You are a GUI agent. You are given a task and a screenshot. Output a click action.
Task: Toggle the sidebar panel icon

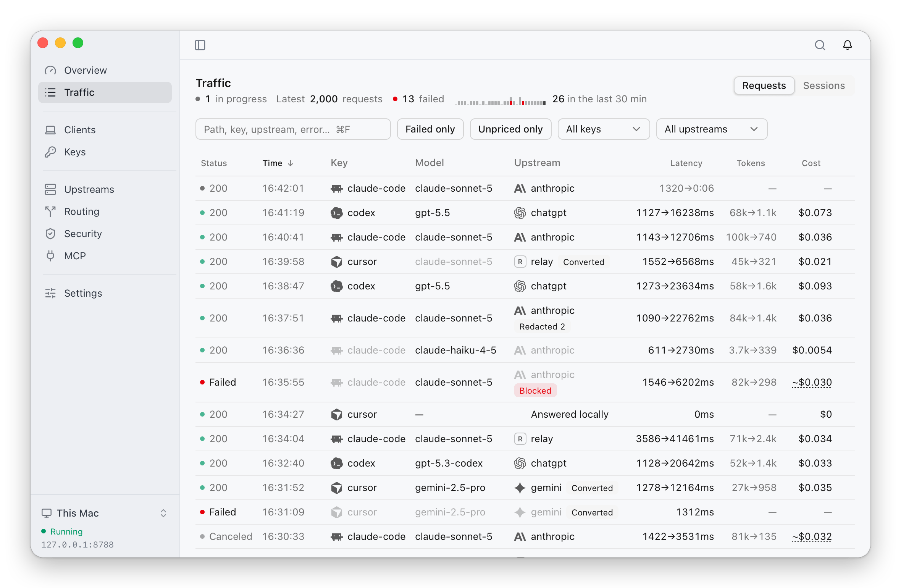[x=200, y=45]
